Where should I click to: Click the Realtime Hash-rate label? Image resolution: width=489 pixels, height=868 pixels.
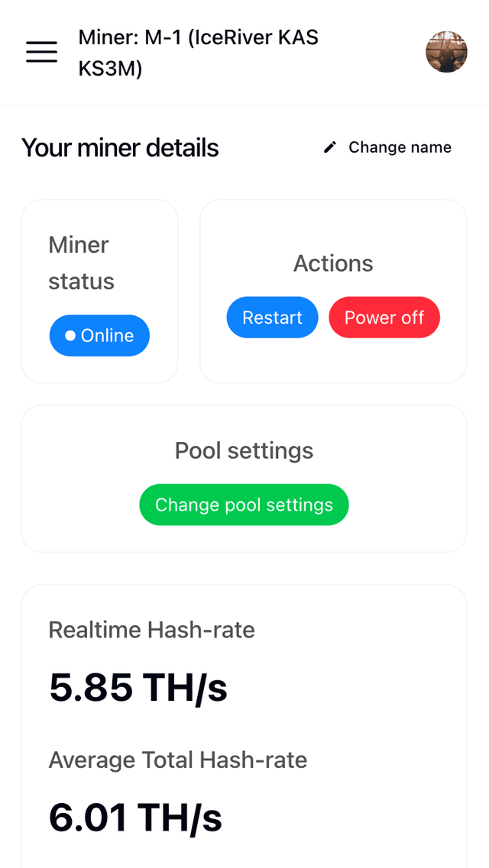[x=151, y=630]
